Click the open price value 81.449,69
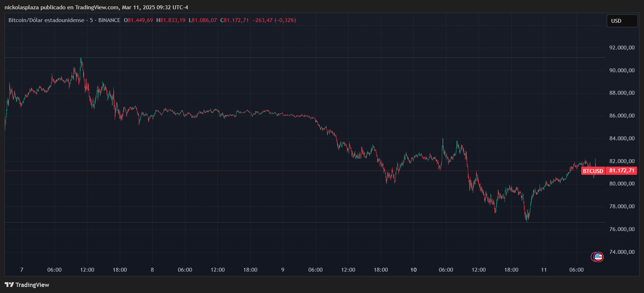Viewport: 644px width, 293px height. pyautogui.click(x=140, y=20)
